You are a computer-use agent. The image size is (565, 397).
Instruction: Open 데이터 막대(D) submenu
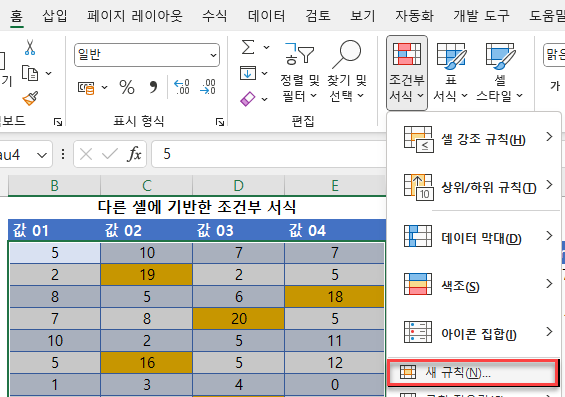(x=474, y=238)
